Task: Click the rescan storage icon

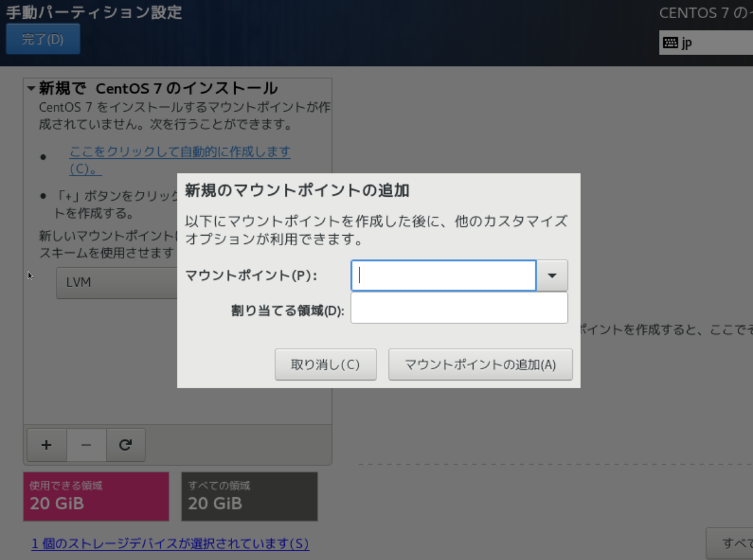Action: [x=125, y=445]
